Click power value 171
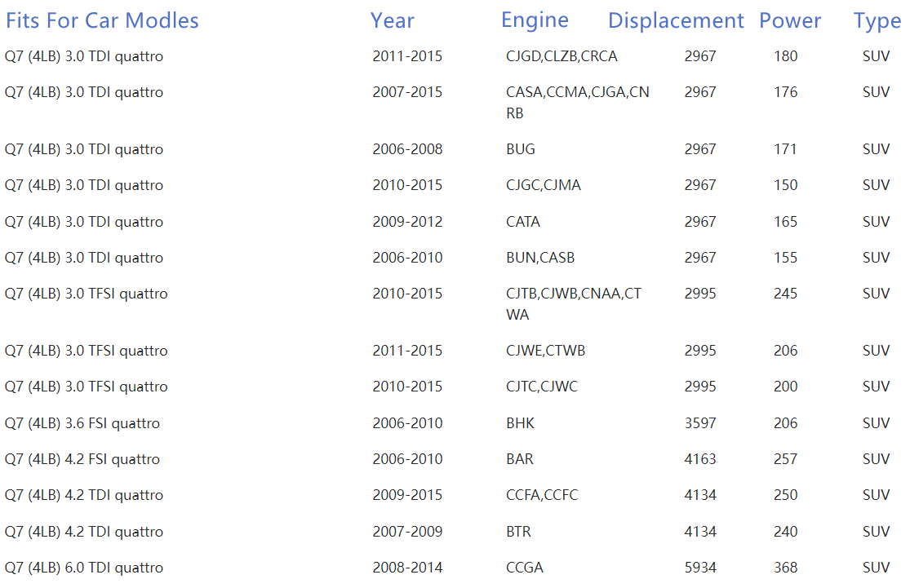Image resolution: width=919 pixels, height=588 pixels. (x=785, y=149)
